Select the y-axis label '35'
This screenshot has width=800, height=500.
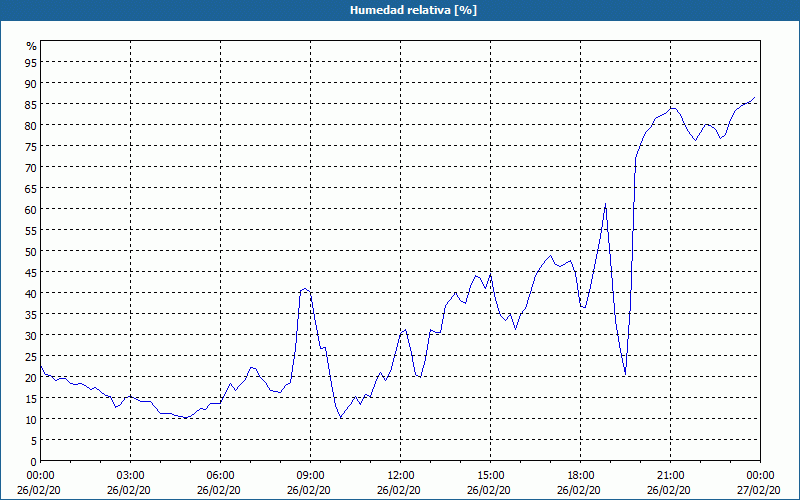pyautogui.click(x=31, y=314)
